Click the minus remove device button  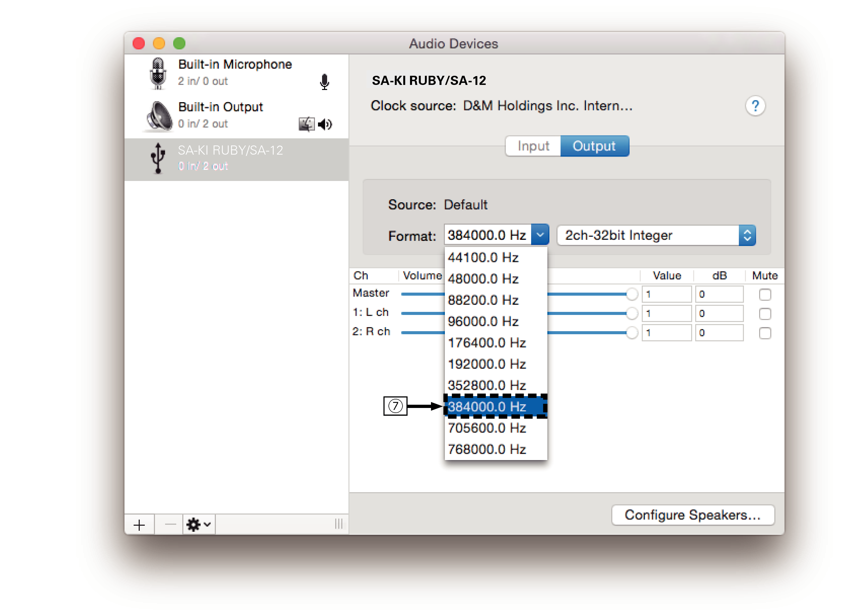[170, 525]
